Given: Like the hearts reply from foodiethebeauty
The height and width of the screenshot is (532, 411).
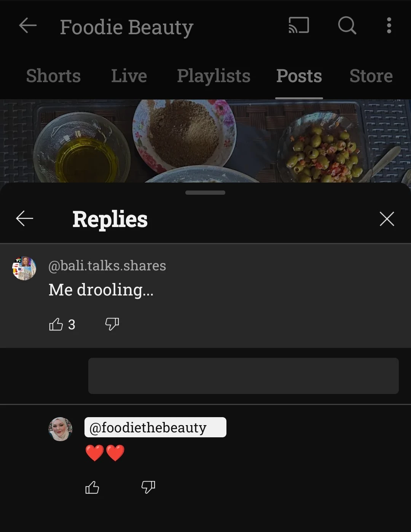Looking at the screenshot, I should pos(92,487).
